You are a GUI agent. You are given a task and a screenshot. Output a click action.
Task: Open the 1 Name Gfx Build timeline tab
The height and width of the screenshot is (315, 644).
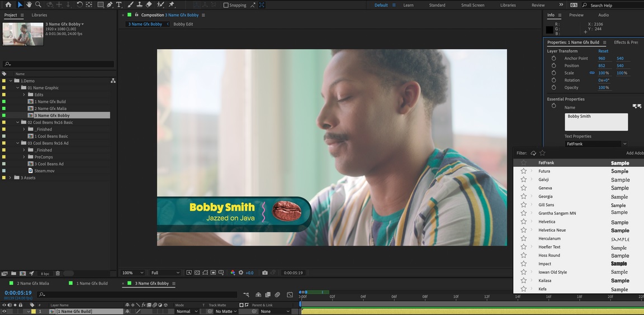tap(92, 284)
